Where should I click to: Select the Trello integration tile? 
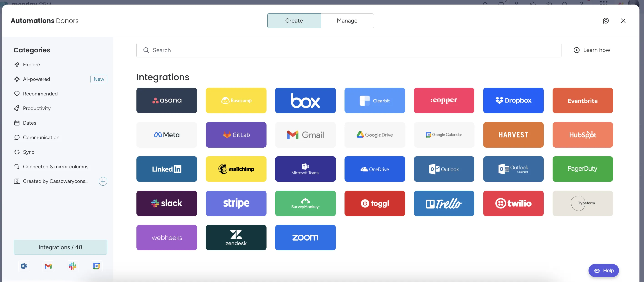pyautogui.click(x=444, y=203)
